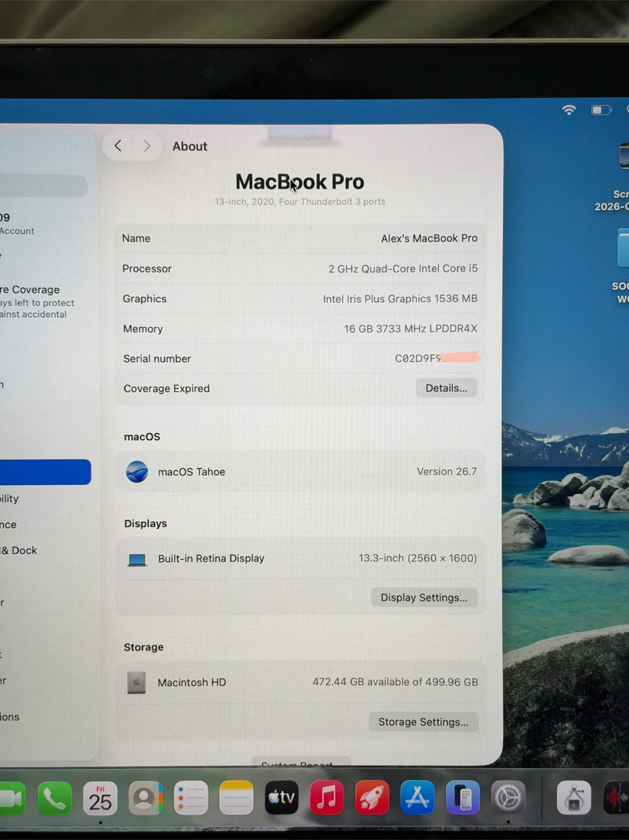The width and height of the screenshot is (629, 840).
Task: Click the Wi-Fi status icon
Action: (x=569, y=110)
